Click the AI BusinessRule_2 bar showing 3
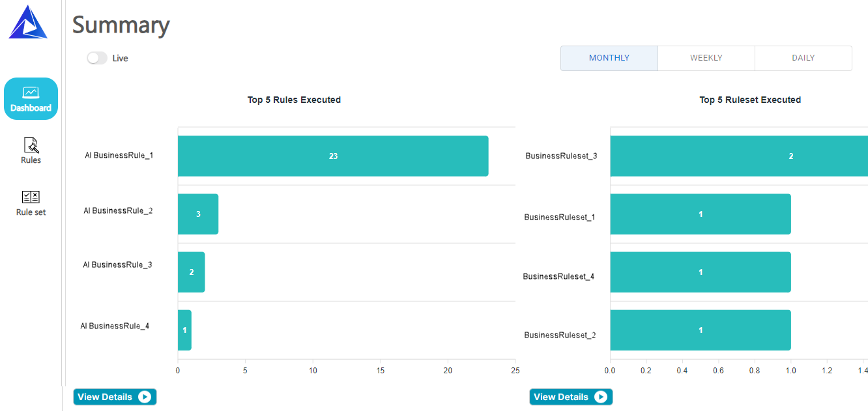Image resolution: width=868 pixels, height=415 pixels. pyautogui.click(x=198, y=214)
